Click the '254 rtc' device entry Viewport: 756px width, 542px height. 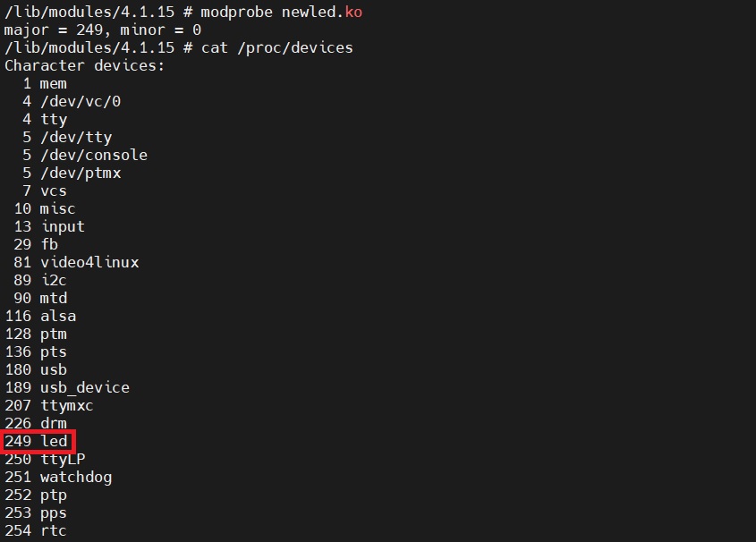[x=36, y=530]
